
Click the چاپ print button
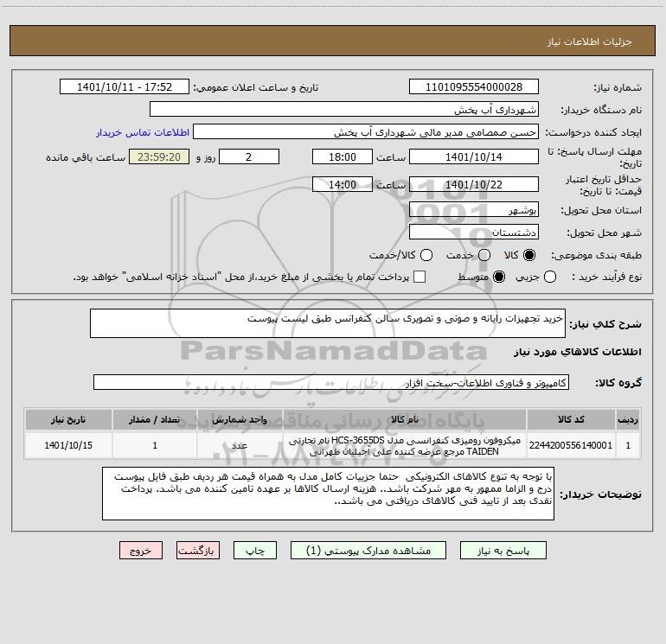point(255,550)
